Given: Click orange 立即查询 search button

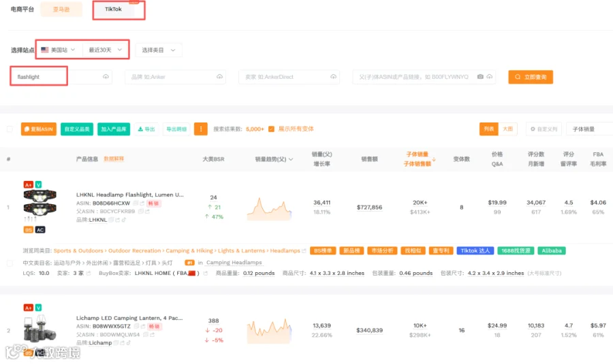Looking at the screenshot, I should [531, 77].
